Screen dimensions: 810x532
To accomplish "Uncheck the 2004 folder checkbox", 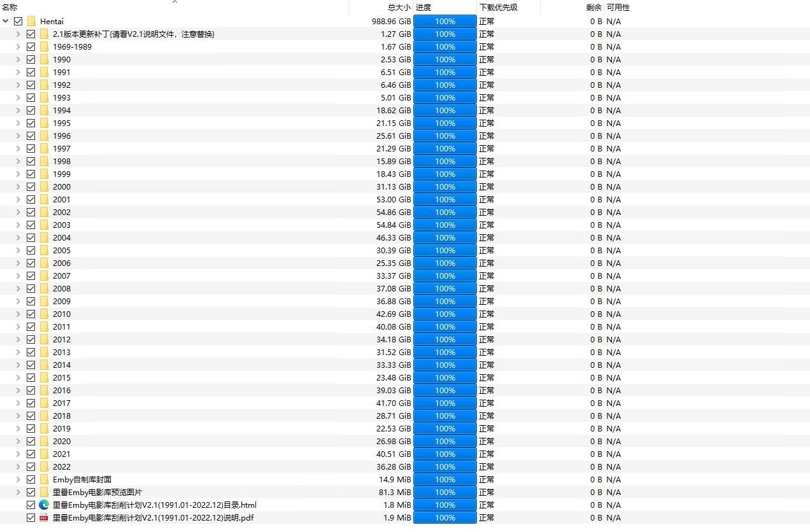I will [31, 237].
